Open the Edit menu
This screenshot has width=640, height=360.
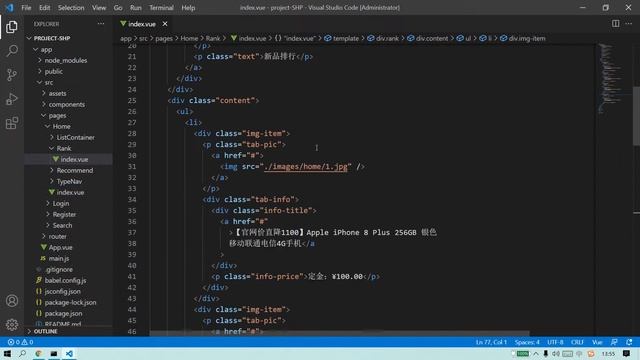coord(44,7)
